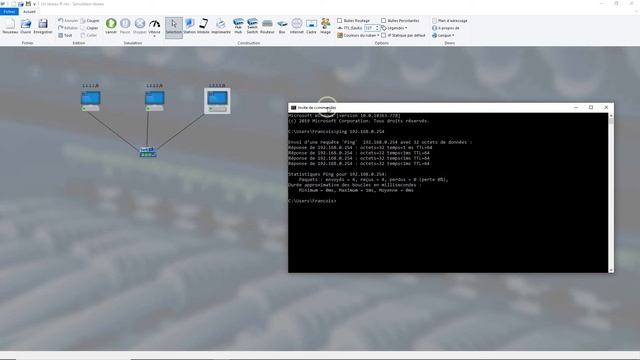Enable the Bulles Persistantes checkbox
Image resolution: width=640 pixels, height=360 pixels.
(384, 20)
